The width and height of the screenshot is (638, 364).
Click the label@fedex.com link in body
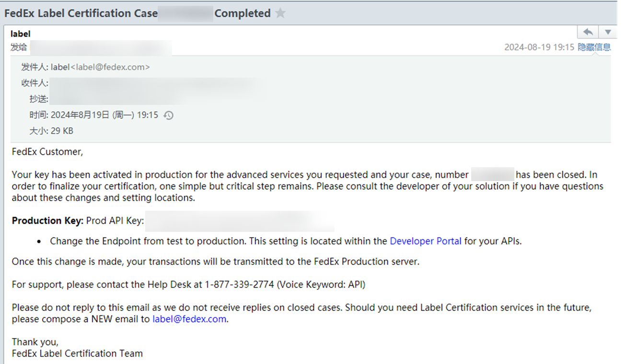tap(189, 319)
